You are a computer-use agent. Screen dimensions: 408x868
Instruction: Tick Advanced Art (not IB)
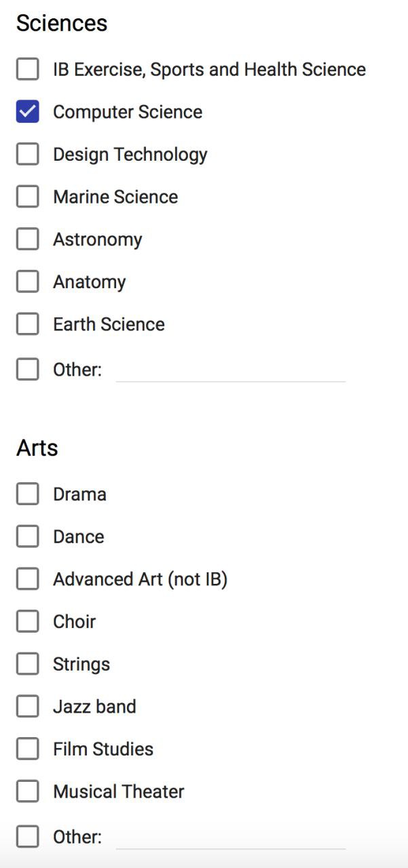[27, 579]
